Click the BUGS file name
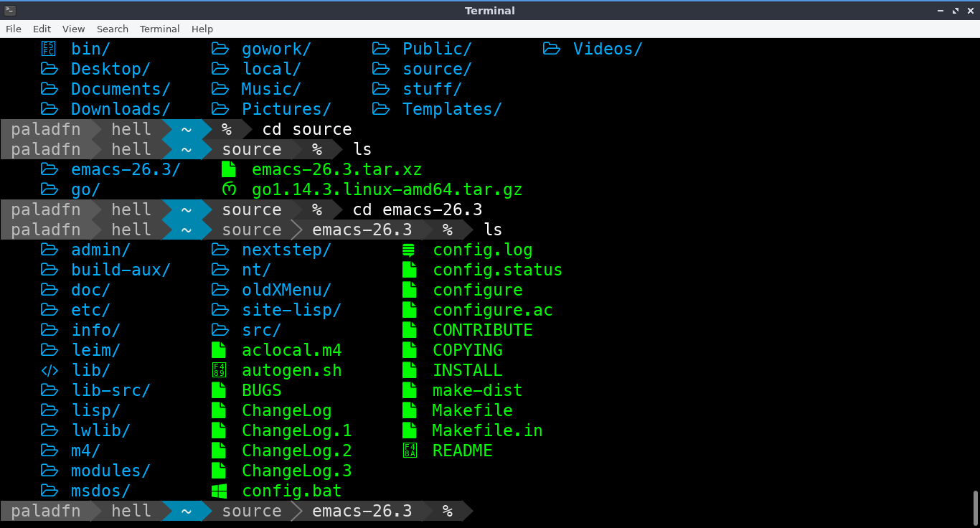This screenshot has height=528, width=980. tap(262, 390)
